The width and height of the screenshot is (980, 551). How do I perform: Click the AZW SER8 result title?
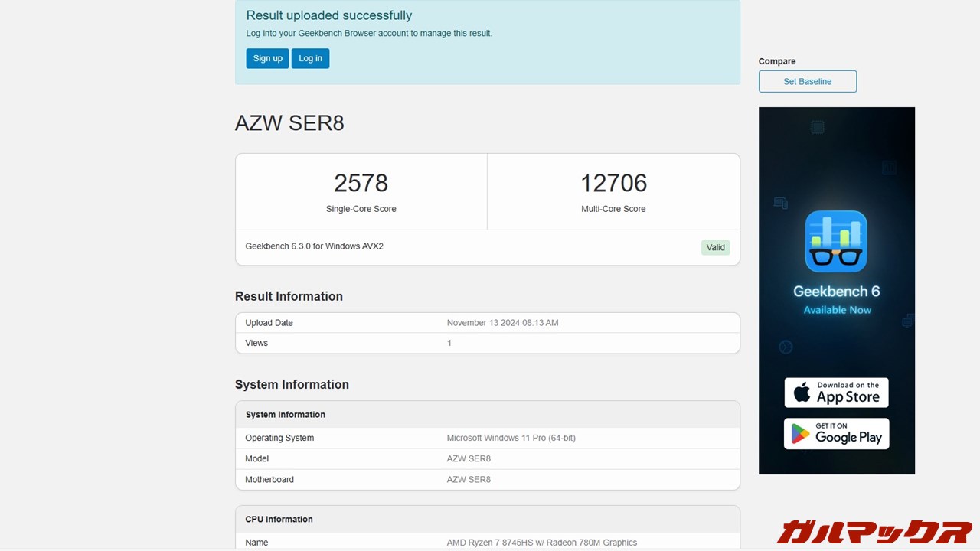point(289,123)
